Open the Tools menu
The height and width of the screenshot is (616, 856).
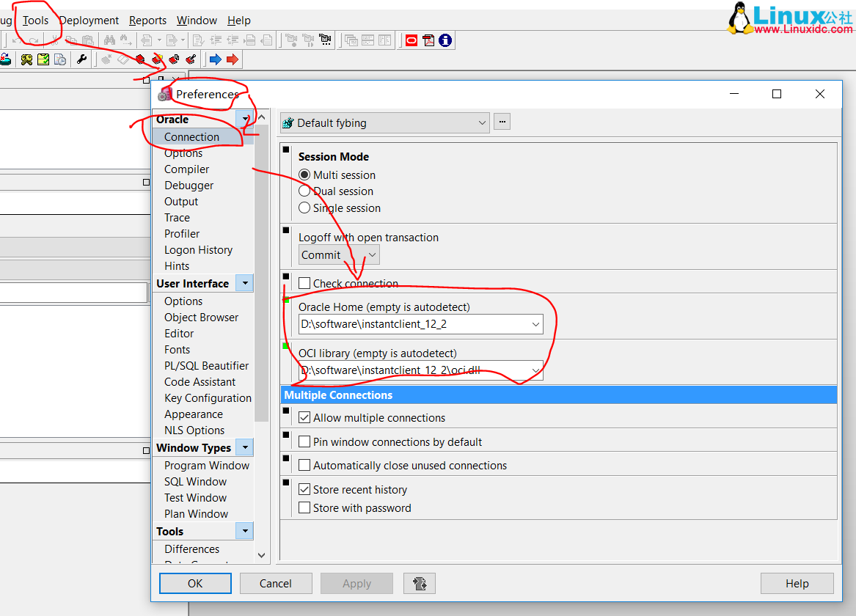[34, 20]
